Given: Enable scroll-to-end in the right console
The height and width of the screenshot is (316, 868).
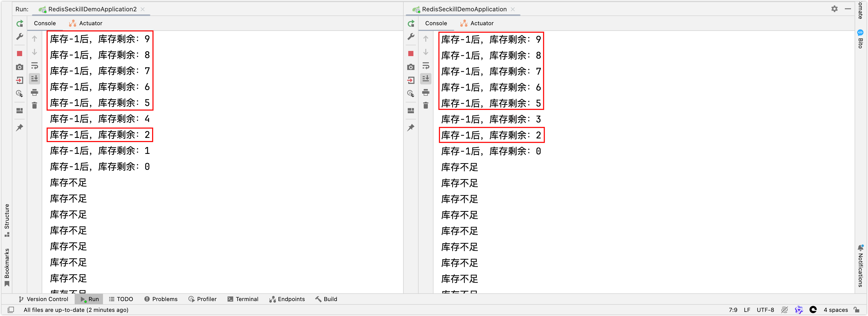Looking at the screenshot, I should pos(426,78).
